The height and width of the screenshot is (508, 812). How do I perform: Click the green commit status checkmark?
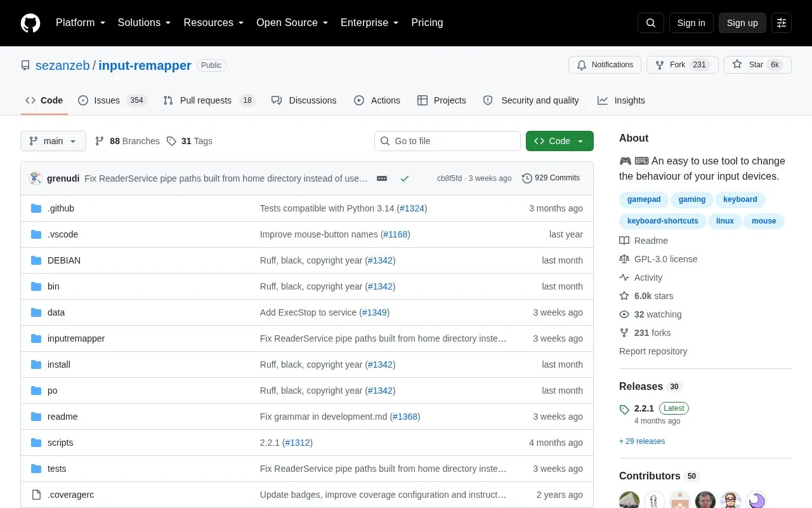click(405, 178)
